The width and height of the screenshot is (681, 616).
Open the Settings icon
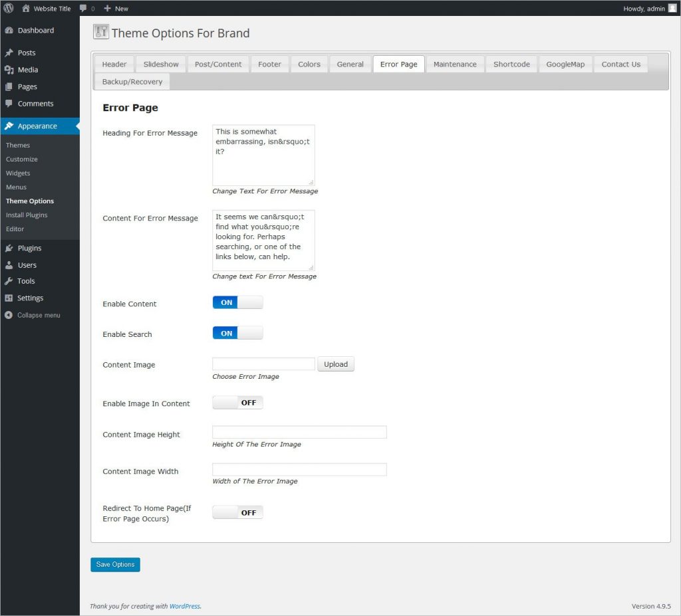(9, 298)
